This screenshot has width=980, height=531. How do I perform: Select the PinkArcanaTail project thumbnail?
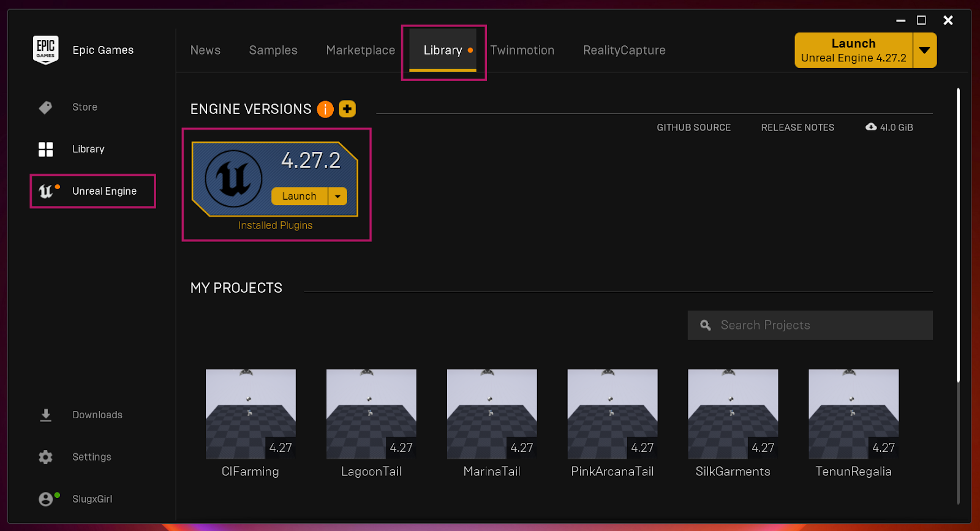[612, 414]
